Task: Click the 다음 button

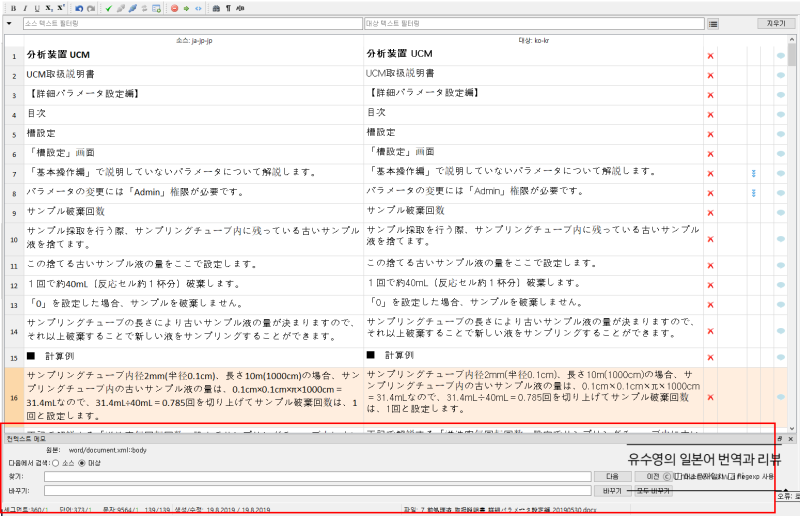Action: (x=612, y=476)
